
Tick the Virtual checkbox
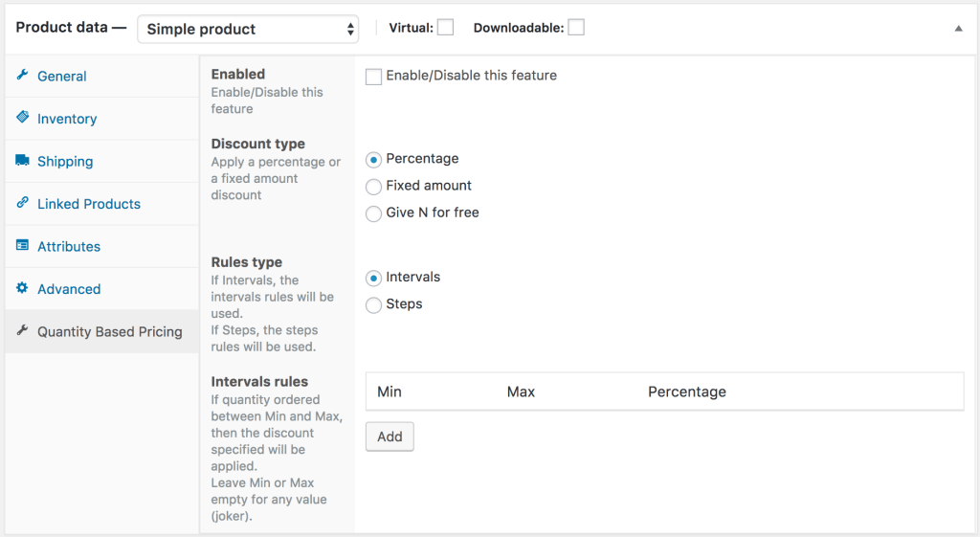pos(445,28)
